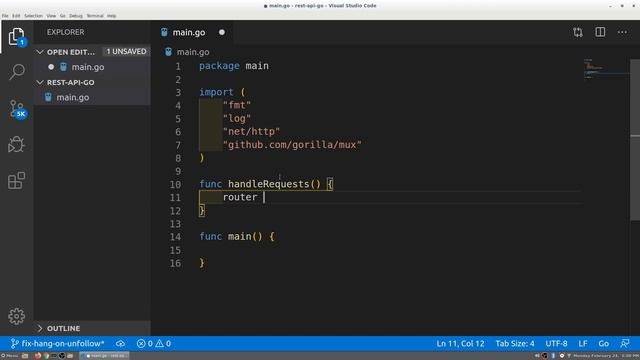The height and width of the screenshot is (360, 640).
Task: Launch Firefox from the taskbar
Action: pyautogui.click(x=38, y=356)
